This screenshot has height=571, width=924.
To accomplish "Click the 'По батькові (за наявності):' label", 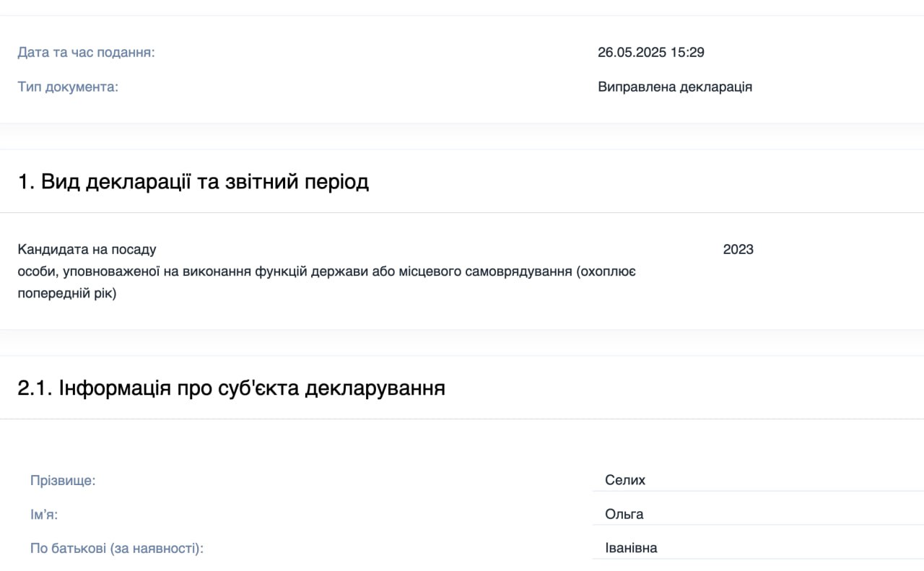I will pyautogui.click(x=117, y=549).
